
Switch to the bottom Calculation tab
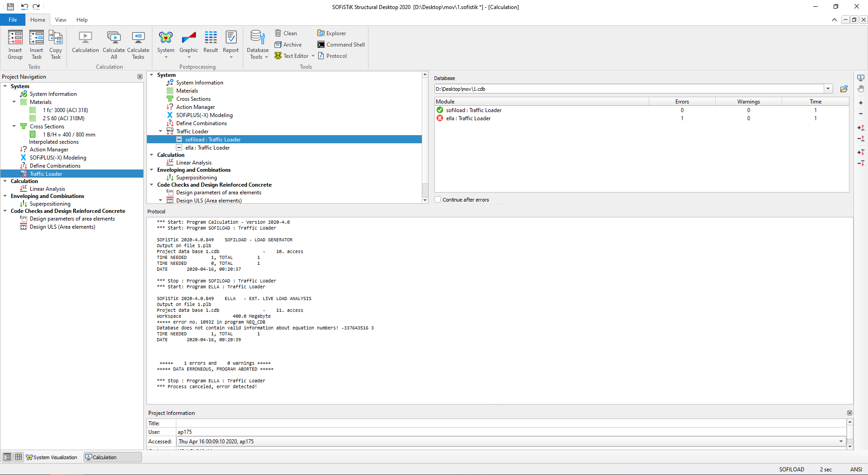tap(112, 457)
